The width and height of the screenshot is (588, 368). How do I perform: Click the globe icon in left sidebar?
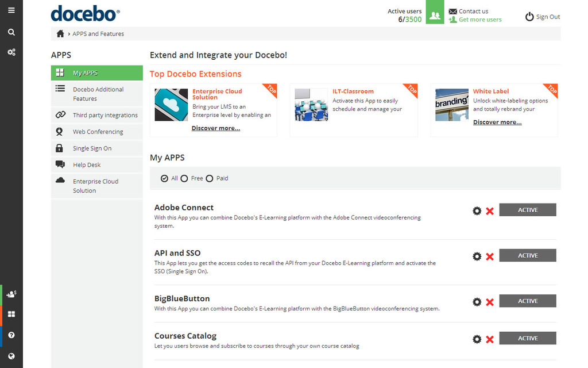(x=11, y=356)
